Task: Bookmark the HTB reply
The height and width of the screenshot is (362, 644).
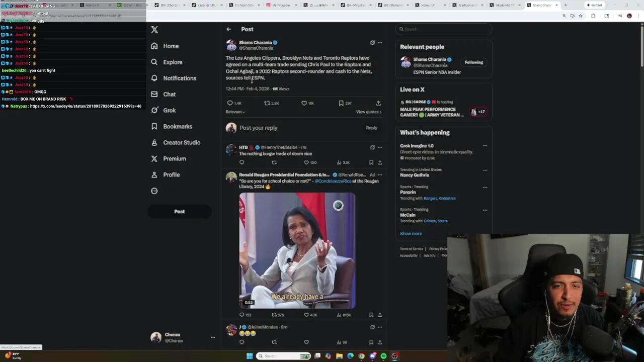Action: coord(371,162)
